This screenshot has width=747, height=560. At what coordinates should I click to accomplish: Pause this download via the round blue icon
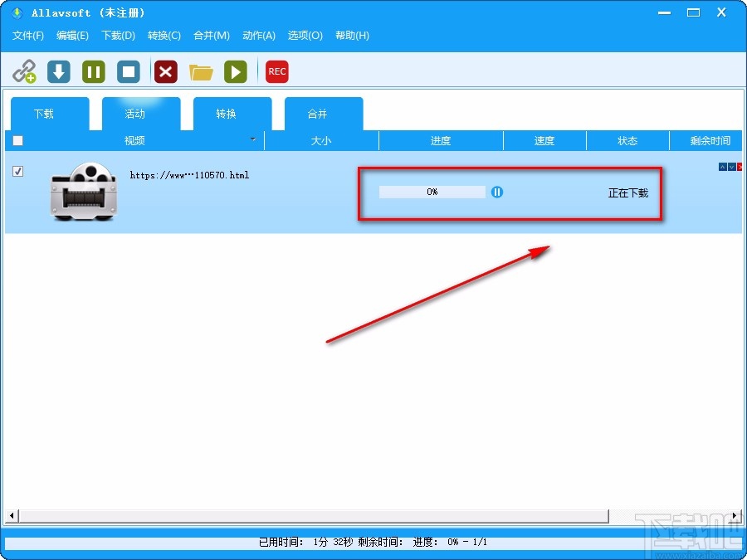tap(497, 192)
